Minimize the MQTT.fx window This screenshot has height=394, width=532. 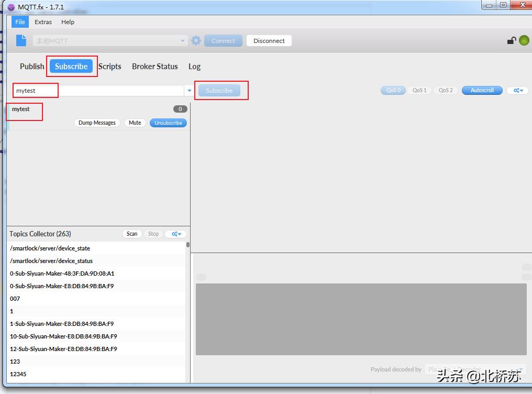pos(489,5)
